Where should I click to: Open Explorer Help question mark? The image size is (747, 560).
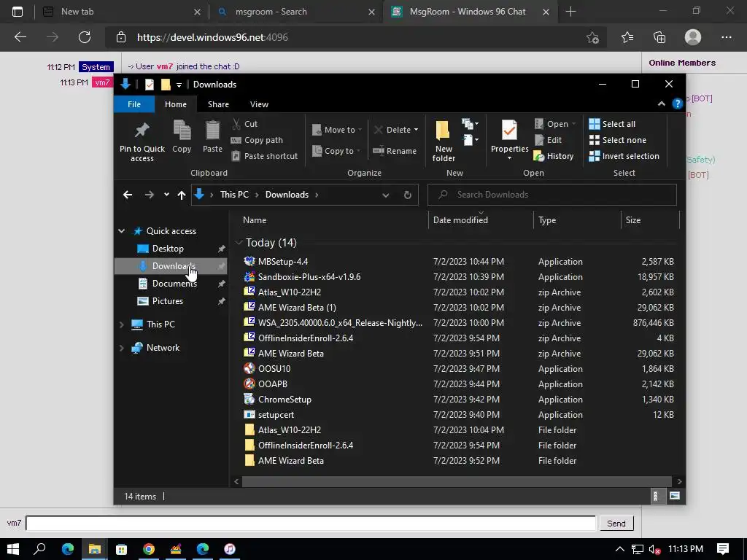click(677, 104)
